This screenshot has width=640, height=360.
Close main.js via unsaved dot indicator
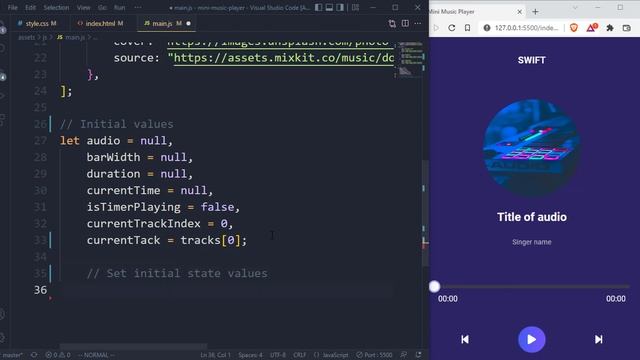tap(188, 24)
